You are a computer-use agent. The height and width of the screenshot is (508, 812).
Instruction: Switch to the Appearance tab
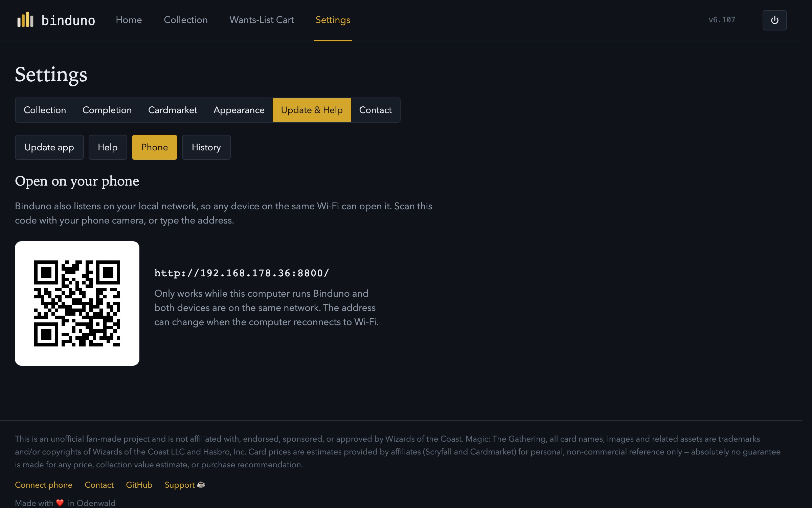[239, 110]
